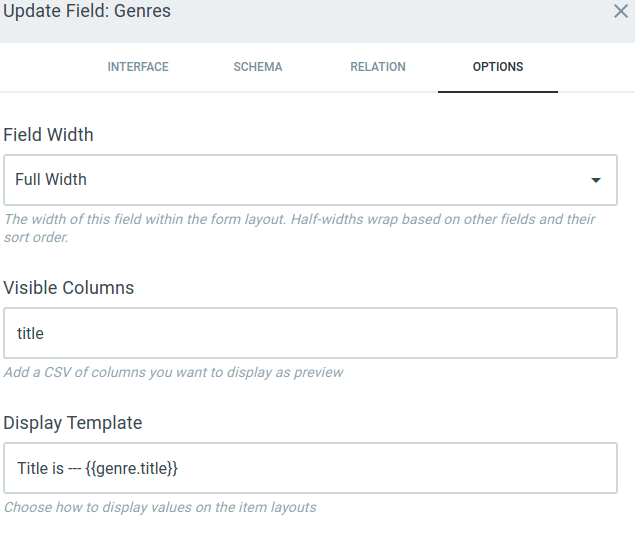The height and width of the screenshot is (540, 635).
Task: Click the Full Width selected value
Action: [51, 180]
